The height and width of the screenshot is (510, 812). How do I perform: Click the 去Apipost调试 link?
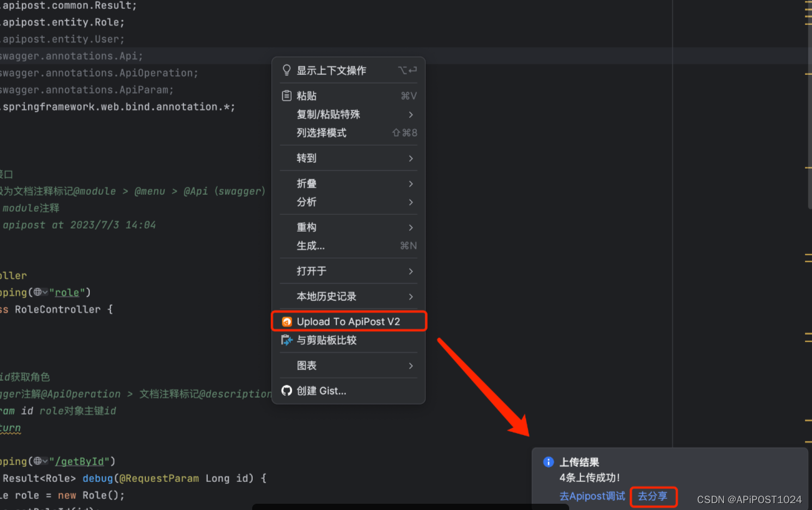(592, 496)
